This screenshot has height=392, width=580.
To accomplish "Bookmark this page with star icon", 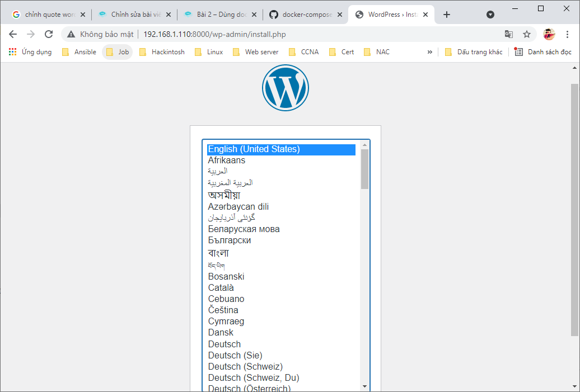I will tap(526, 34).
